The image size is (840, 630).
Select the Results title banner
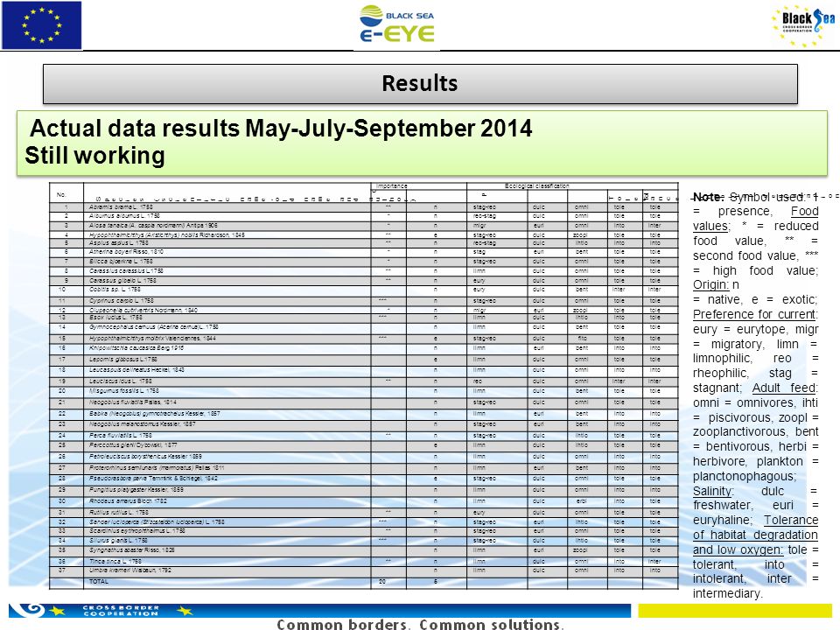coord(420,84)
